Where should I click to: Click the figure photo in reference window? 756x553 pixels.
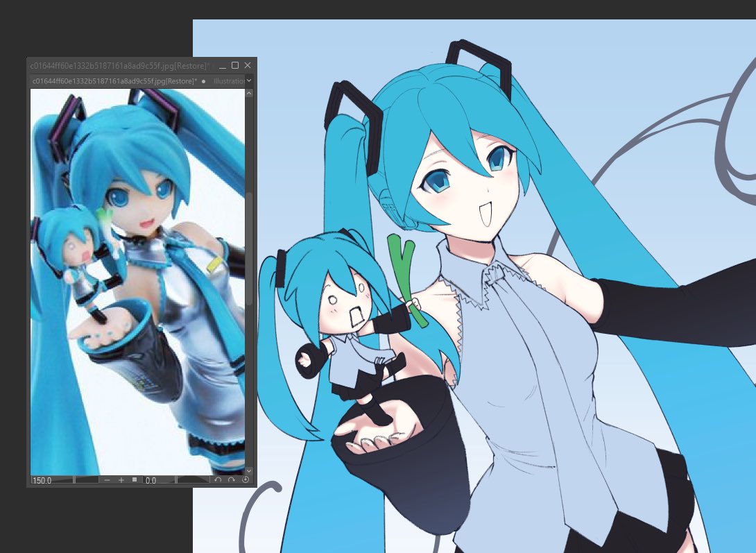137,282
